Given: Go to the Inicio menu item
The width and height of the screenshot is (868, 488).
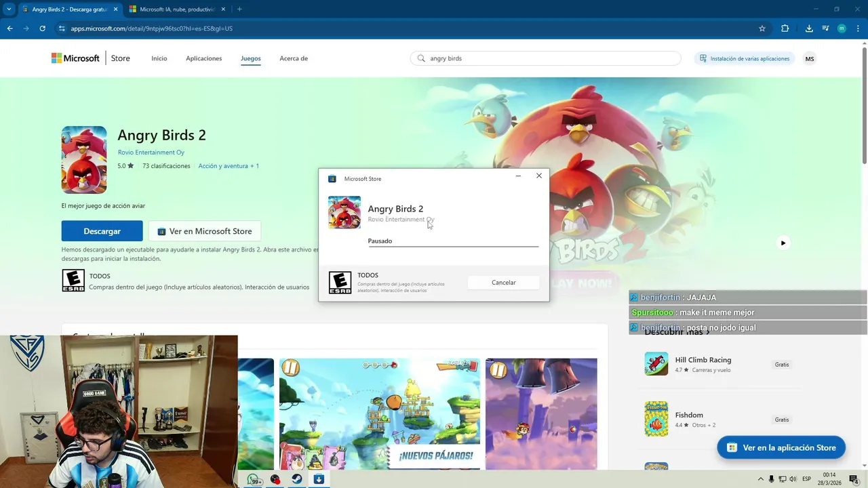Looking at the screenshot, I should [159, 58].
